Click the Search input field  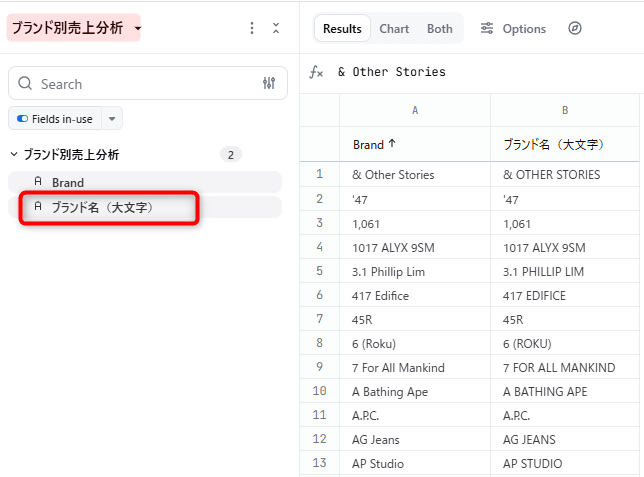pos(148,83)
